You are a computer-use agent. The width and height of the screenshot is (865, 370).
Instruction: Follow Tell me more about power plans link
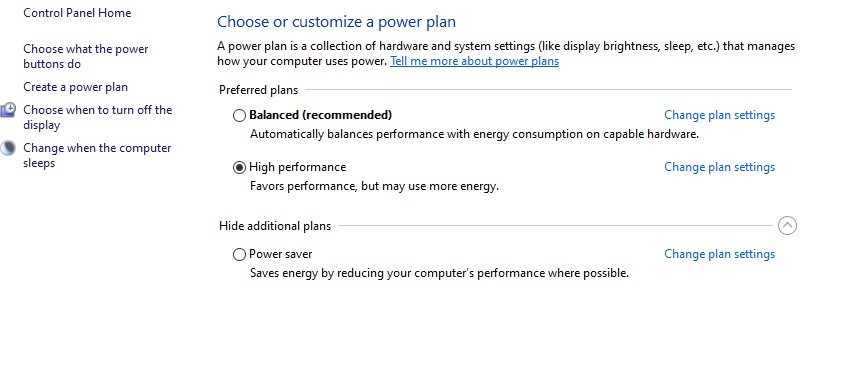tap(474, 61)
